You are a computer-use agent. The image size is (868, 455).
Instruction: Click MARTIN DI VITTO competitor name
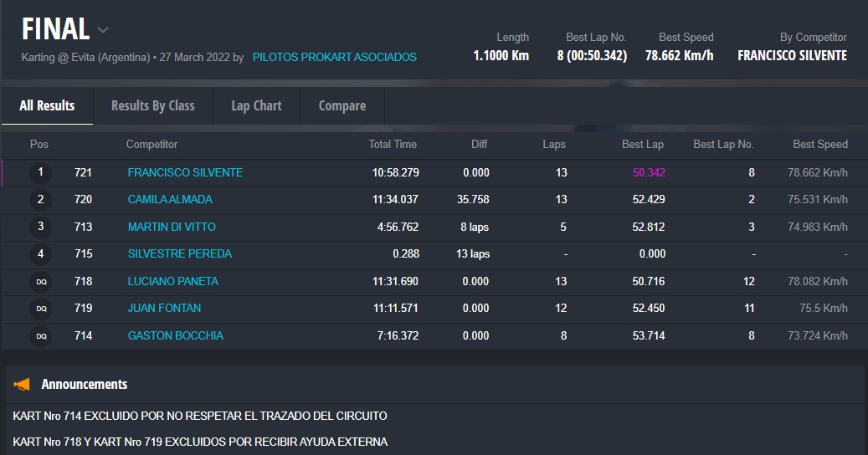[x=172, y=227]
